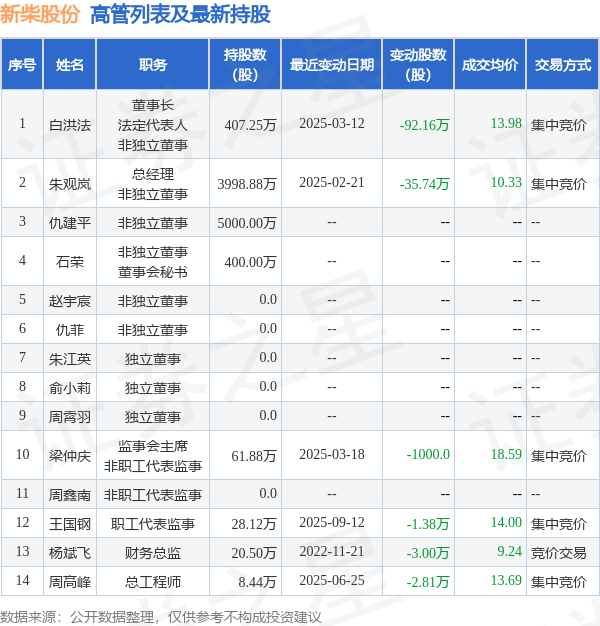Click the 成交均价 column header
The height and width of the screenshot is (626, 600).
[x=490, y=64]
